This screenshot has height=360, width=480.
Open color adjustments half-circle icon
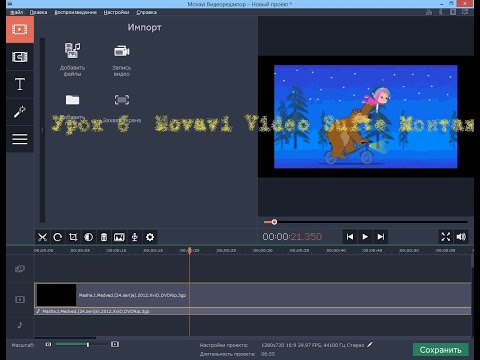click(x=88, y=237)
